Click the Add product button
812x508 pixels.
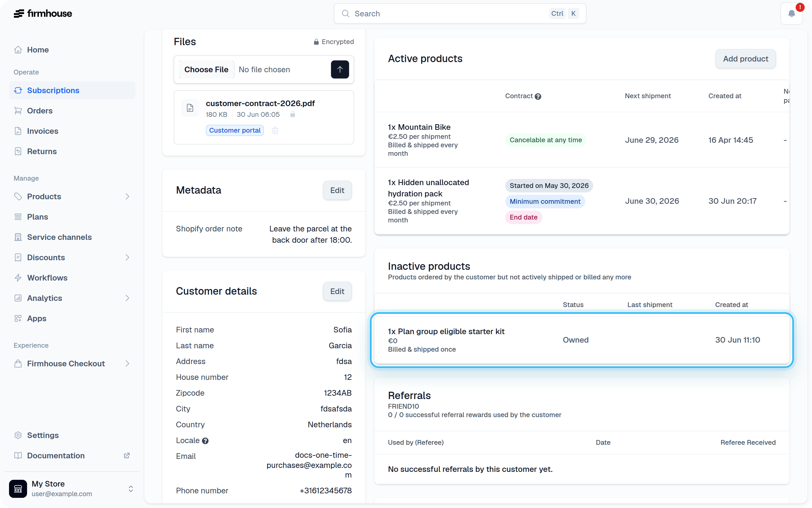coord(745,59)
